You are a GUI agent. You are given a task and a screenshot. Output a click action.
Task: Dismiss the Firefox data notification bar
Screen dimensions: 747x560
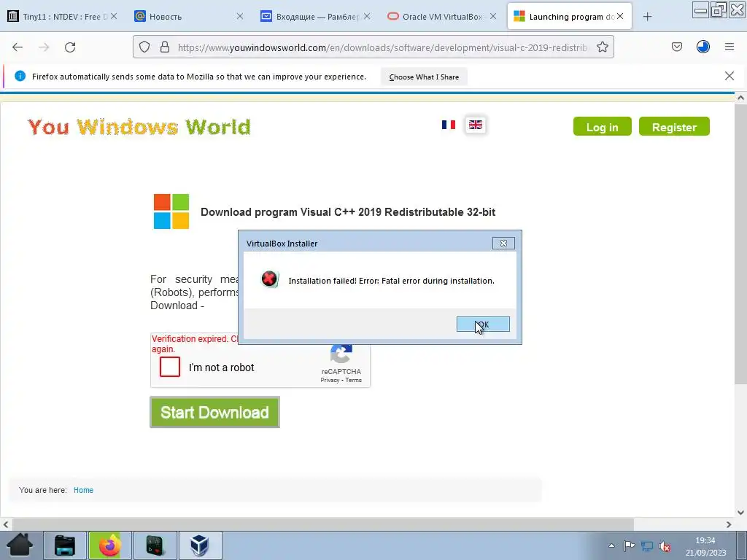[729, 76]
